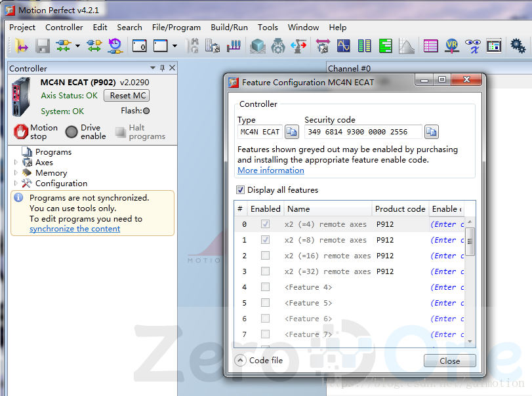Open the Search menu
The image size is (532, 396).
click(x=130, y=28)
